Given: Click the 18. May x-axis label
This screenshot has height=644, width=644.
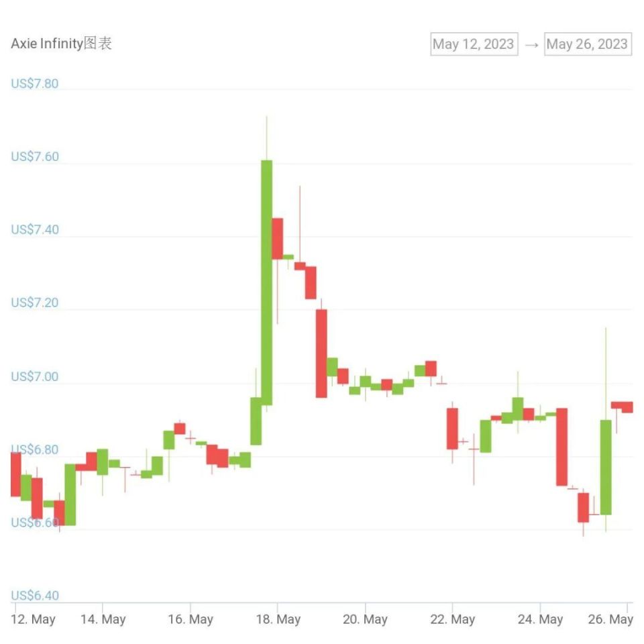Looking at the screenshot, I should (278, 619).
